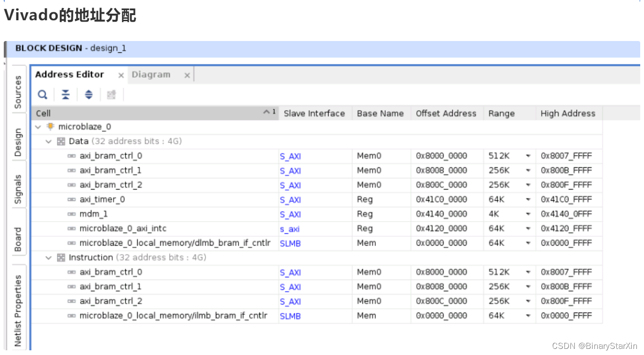Edit offset address 0x4140_0000
This screenshot has width=644, height=355.
coord(441,214)
